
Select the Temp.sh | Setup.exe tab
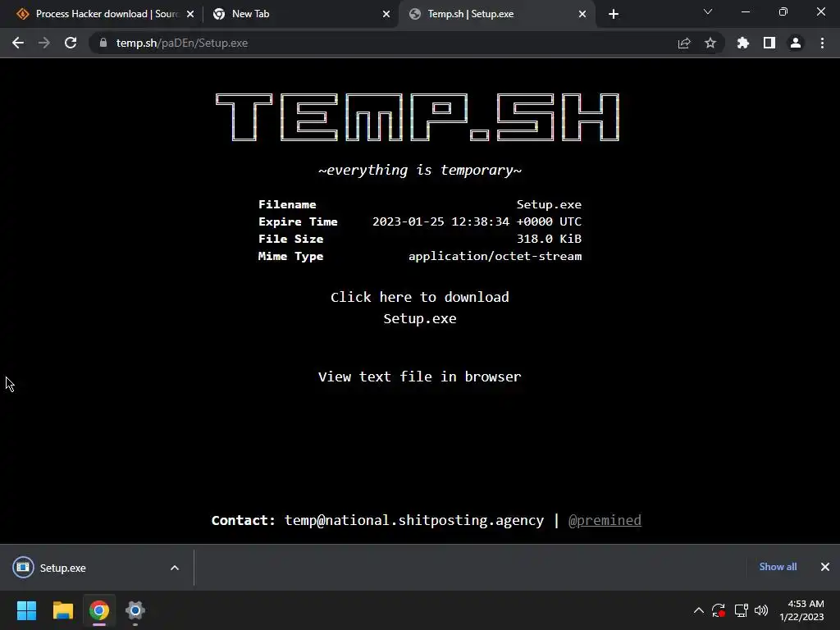pyautogui.click(x=495, y=14)
